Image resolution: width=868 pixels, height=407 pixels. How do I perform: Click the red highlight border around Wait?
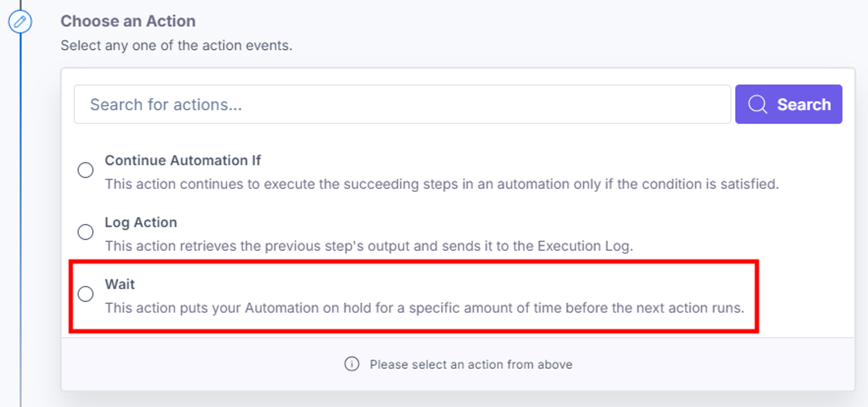[x=414, y=262]
